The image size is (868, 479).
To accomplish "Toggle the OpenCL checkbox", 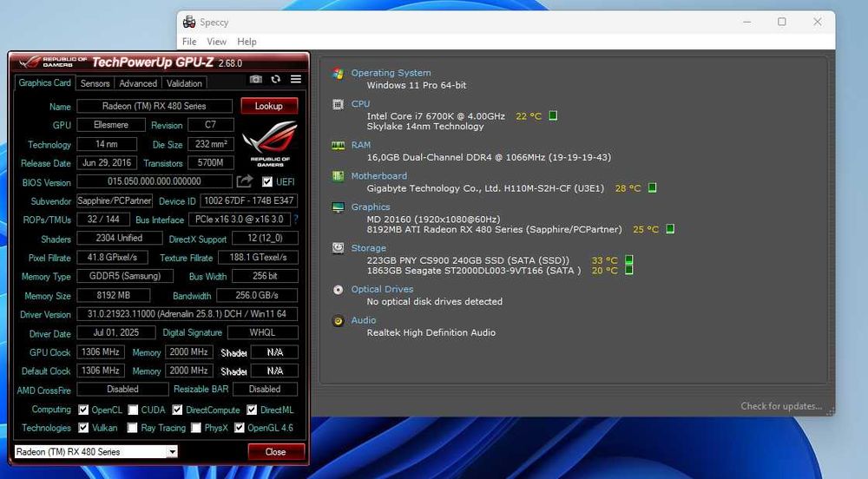I will point(83,410).
